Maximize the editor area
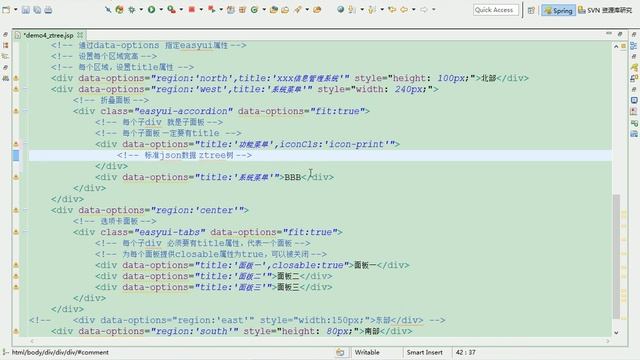The width and height of the screenshot is (640, 360). (x=620, y=34)
